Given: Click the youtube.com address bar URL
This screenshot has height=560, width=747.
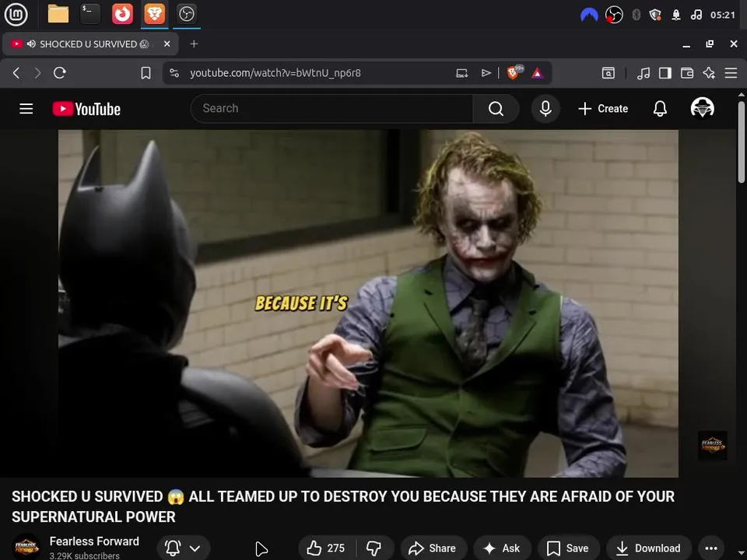Looking at the screenshot, I should pyautogui.click(x=275, y=73).
